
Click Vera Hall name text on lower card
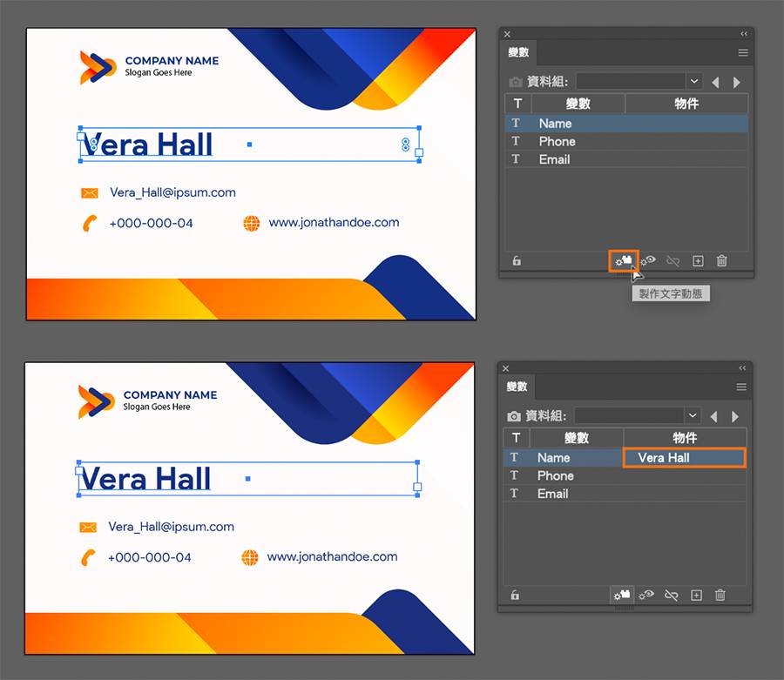(146, 479)
